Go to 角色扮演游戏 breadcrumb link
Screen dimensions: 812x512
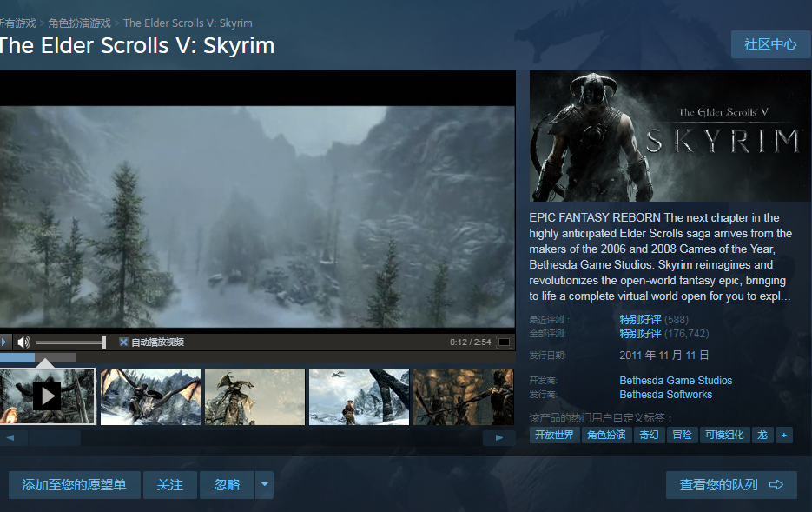(79, 23)
